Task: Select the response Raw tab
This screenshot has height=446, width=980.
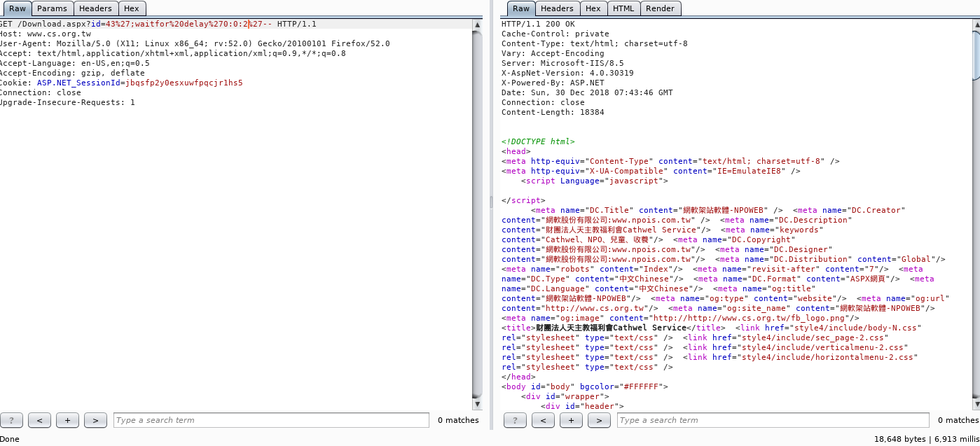Action: point(520,8)
